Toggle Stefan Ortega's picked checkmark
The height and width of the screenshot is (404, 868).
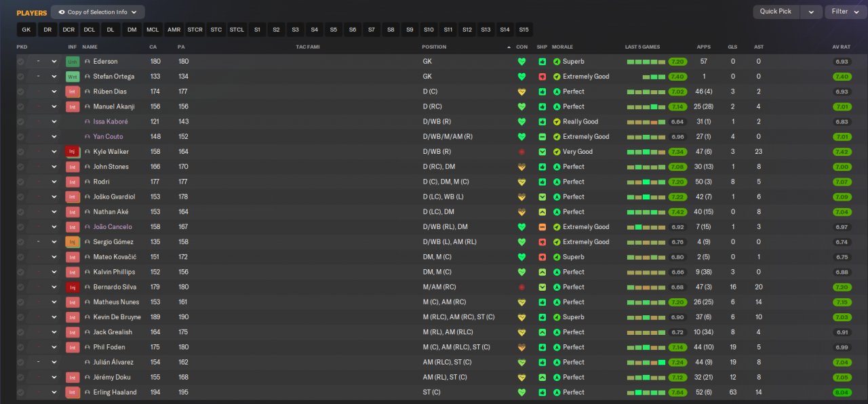click(x=20, y=77)
